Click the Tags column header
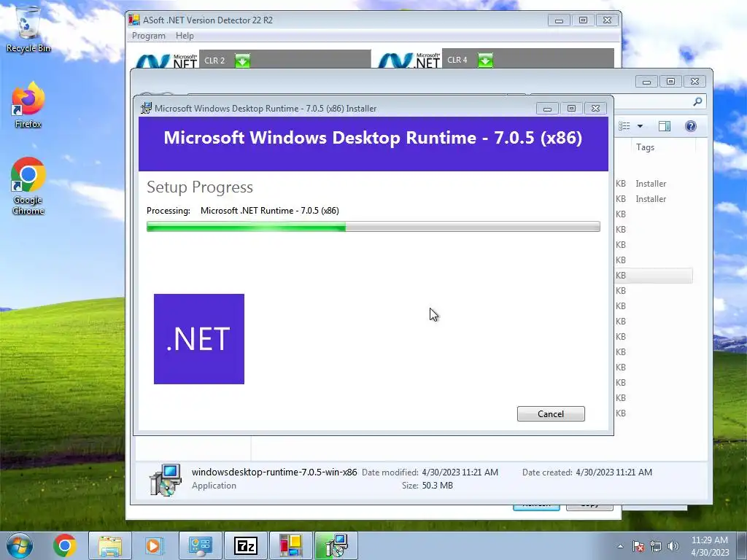747x560 pixels. [x=645, y=147]
